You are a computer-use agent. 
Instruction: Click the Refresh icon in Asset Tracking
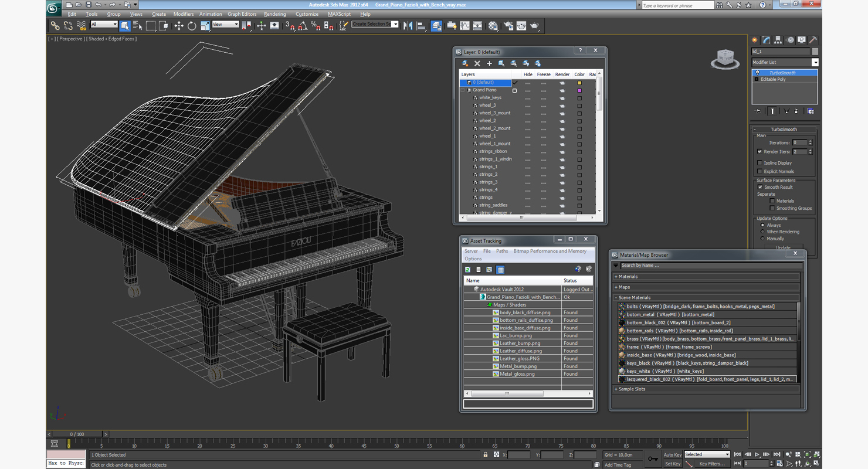coord(468,270)
